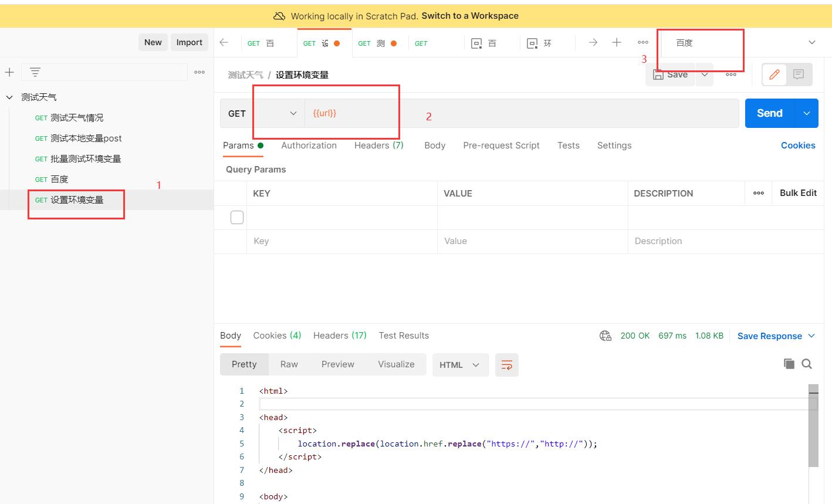Click the {{url}} URL field
Image resolution: width=832 pixels, height=504 pixels.
pyautogui.click(x=522, y=113)
